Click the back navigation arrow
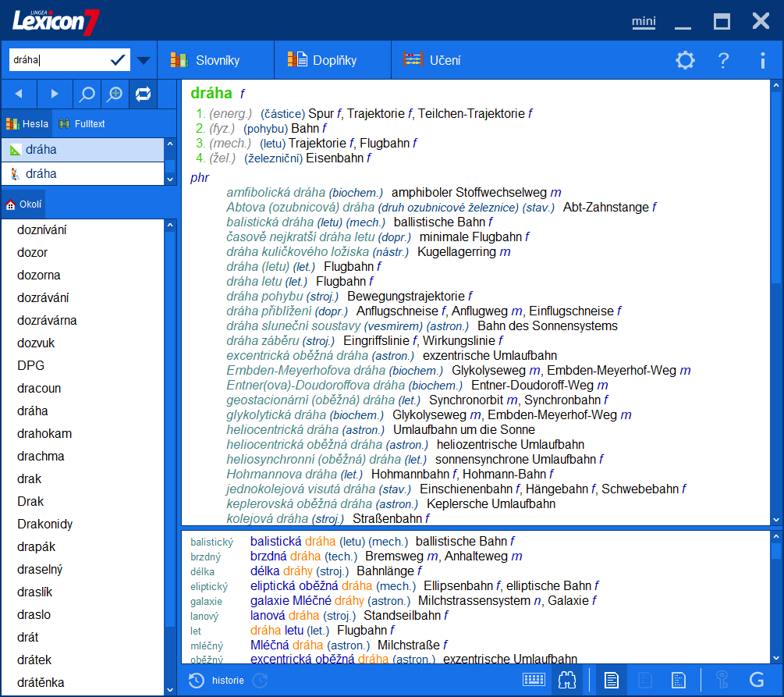The image size is (784, 697). 19,94
